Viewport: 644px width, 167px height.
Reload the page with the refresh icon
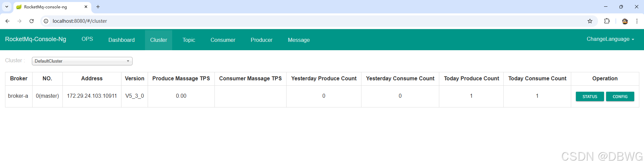[32, 21]
